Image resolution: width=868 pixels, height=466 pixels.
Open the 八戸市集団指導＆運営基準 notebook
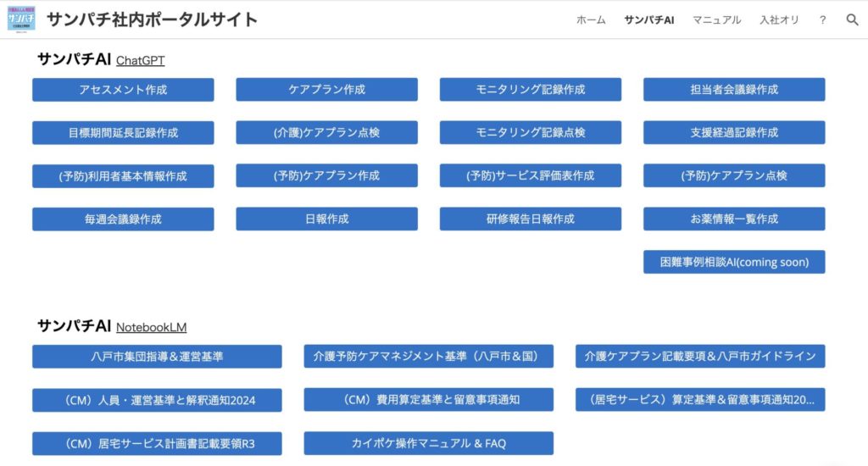[157, 357]
